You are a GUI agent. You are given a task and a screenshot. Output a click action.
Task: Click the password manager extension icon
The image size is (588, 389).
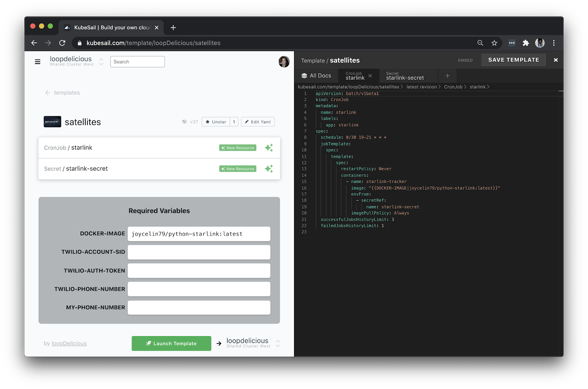click(x=512, y=43)
